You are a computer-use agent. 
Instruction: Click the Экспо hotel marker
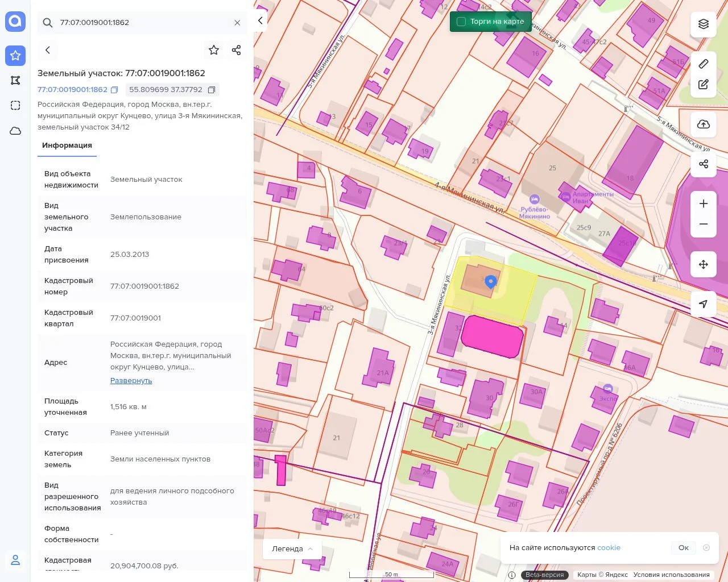click(608, 389)
